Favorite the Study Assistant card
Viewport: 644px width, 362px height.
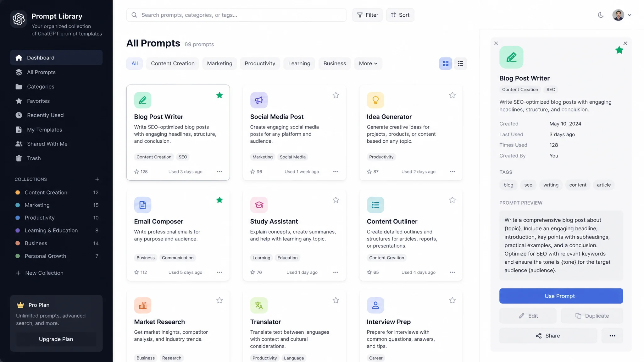(336, 200)
